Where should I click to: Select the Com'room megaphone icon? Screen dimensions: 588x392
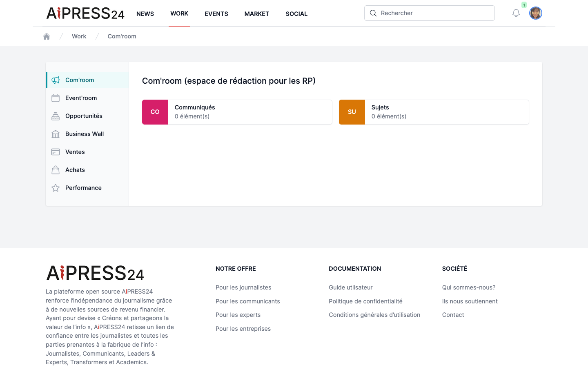pos(56,80)
